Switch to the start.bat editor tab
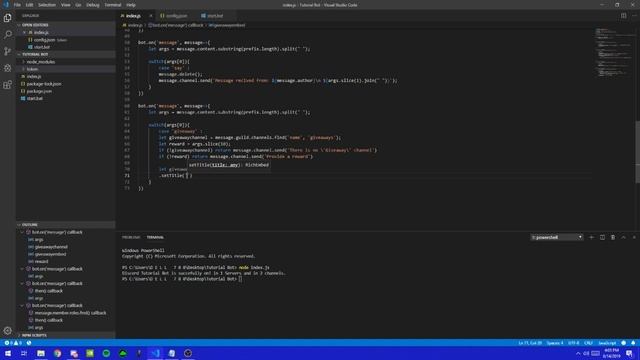Viewport: 640px width, 360px height. (215, 16)
